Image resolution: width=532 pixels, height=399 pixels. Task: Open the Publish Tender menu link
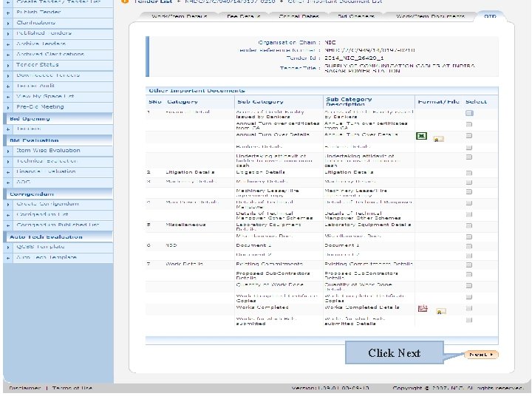coord(38,13)
